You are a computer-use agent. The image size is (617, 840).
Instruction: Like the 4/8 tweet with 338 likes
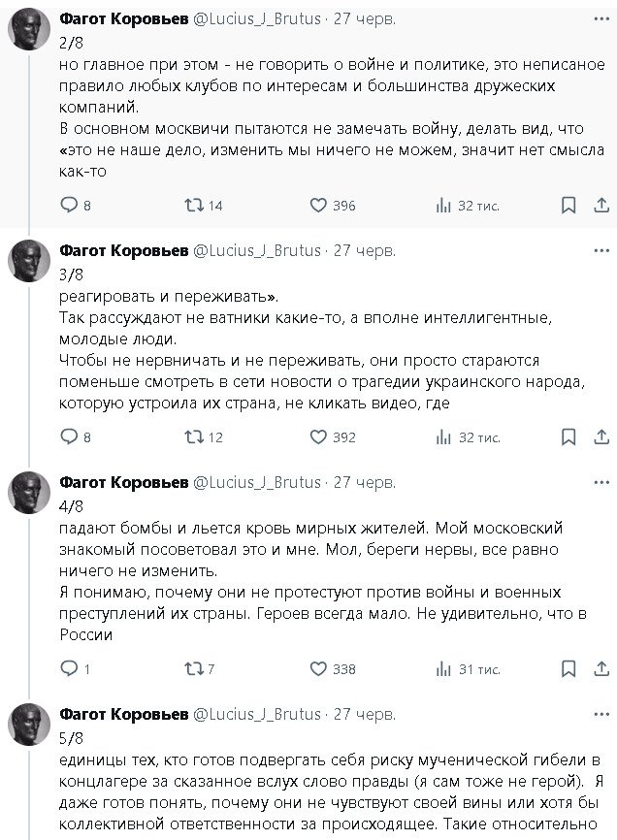(317, 668)
